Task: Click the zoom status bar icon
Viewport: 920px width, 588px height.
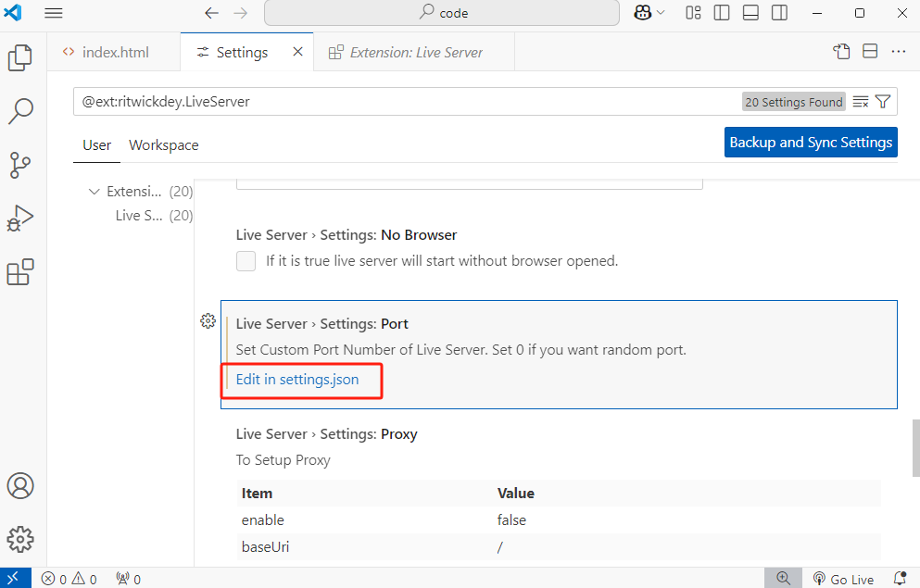Action: point(783,578)
